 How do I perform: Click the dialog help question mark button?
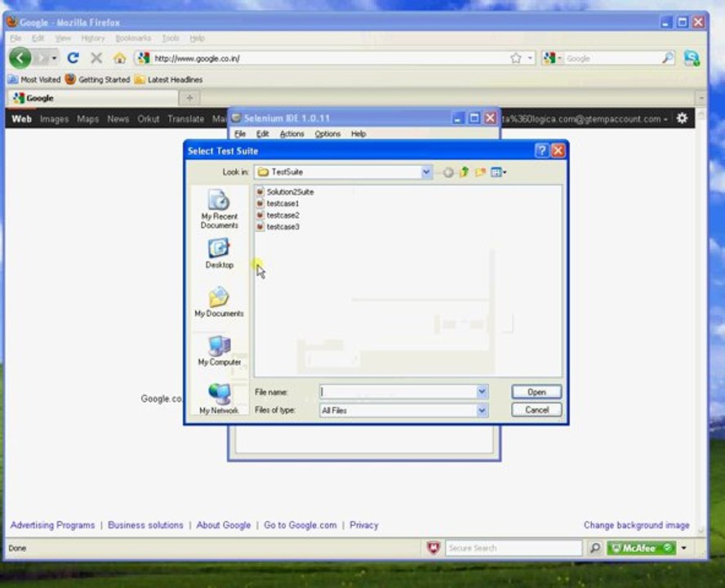541,150
